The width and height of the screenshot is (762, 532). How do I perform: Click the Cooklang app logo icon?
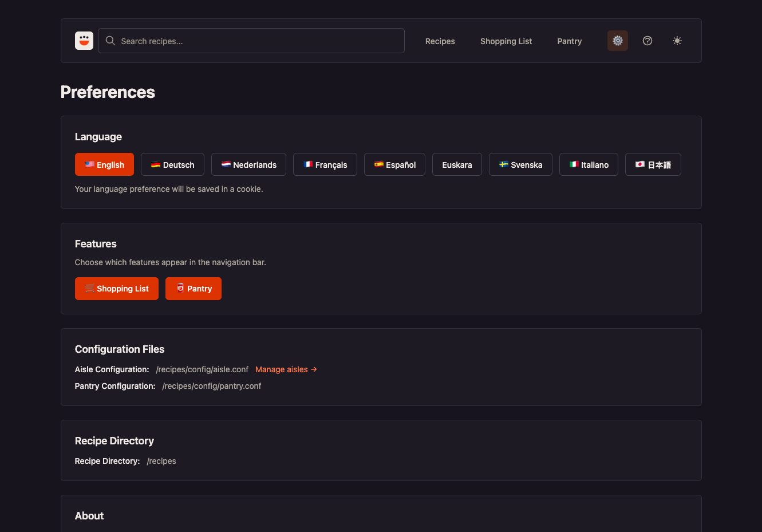tap(84, 41)
